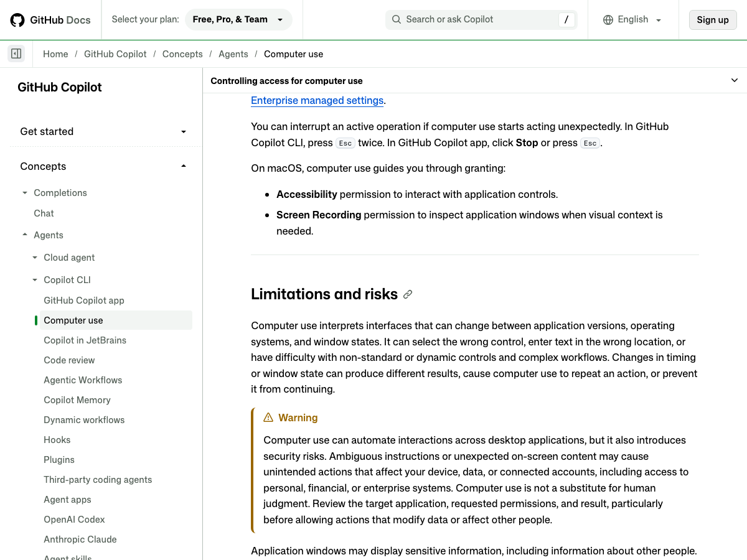
Task: Expand the Completions tree item
Action: click(x=25, y=193)
